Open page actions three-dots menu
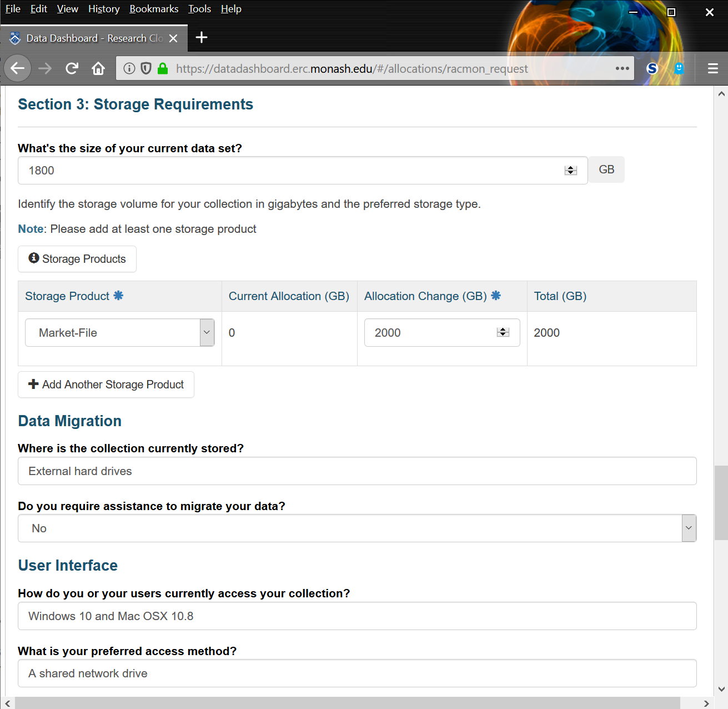728x709 pixels. click(622, 68)
